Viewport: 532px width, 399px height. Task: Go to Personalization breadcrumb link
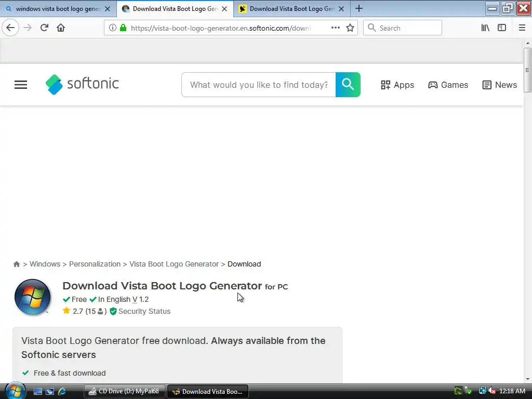tap(95, 264)
